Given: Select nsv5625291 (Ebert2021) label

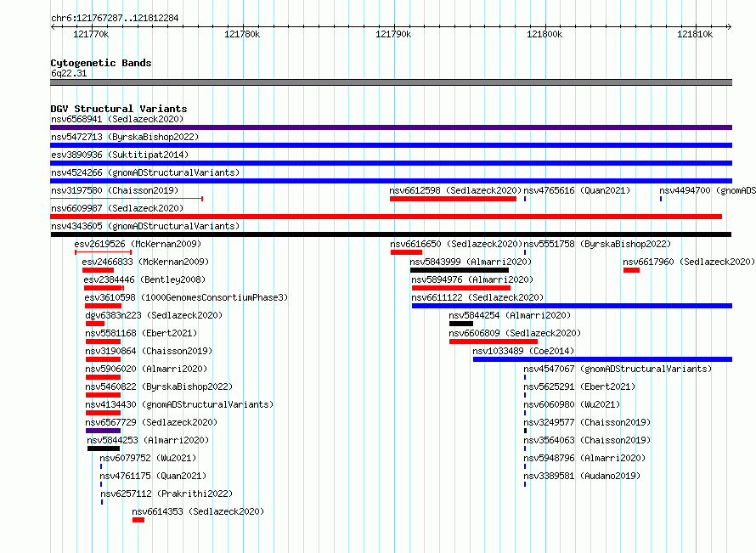Looking at the screenshot, I should [x=579, y=387].
